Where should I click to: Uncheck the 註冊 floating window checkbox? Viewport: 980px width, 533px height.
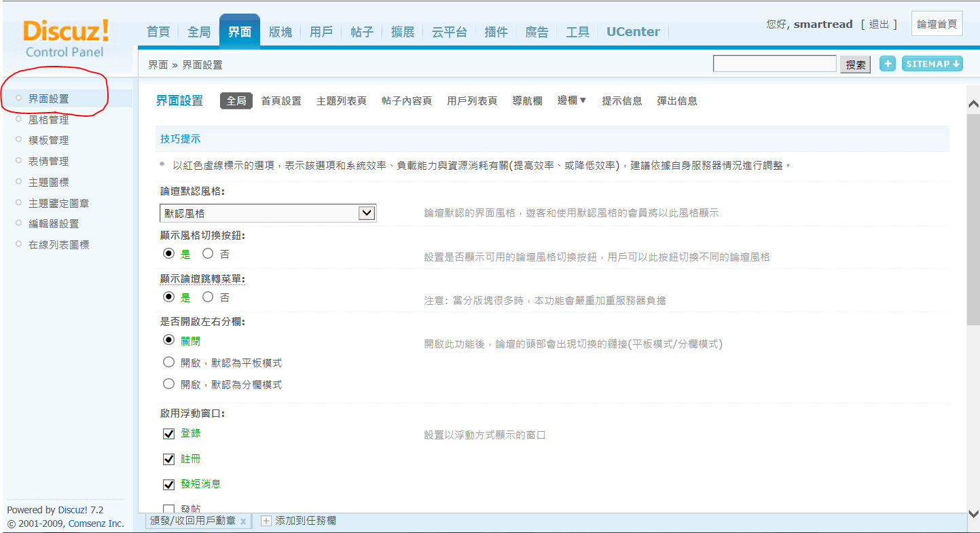tap(169, 460)
